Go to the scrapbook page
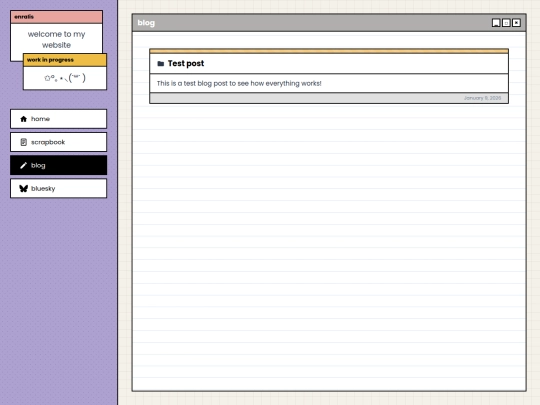This screenshot has height=405, width=540. click(x=59, y=142)
